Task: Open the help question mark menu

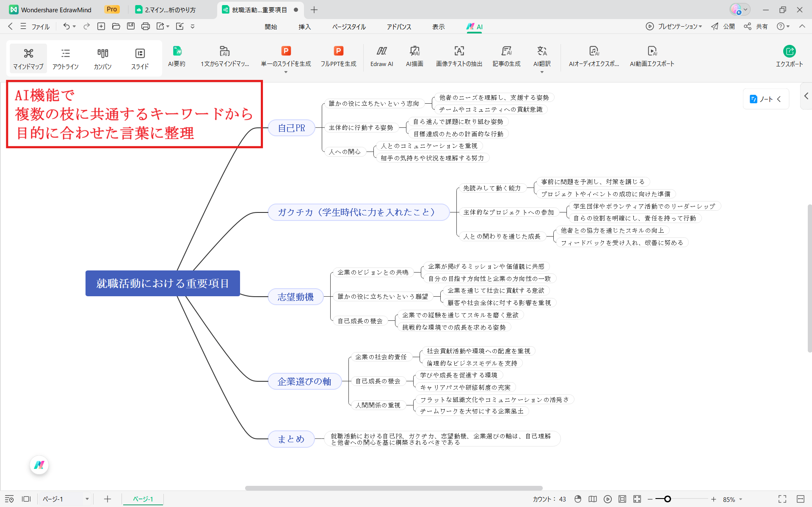Action: 783,26
